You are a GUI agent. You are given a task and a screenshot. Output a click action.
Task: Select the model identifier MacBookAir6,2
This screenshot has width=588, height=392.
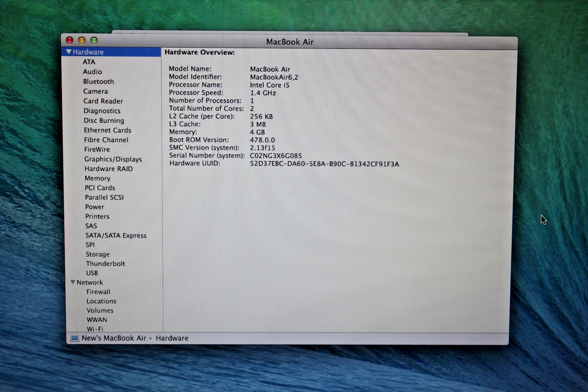point(274,77)
